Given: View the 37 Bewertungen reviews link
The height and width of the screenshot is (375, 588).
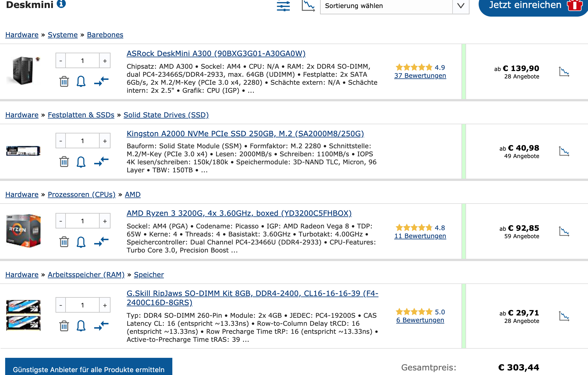Looking at the screenshot, I should [420, 76].
